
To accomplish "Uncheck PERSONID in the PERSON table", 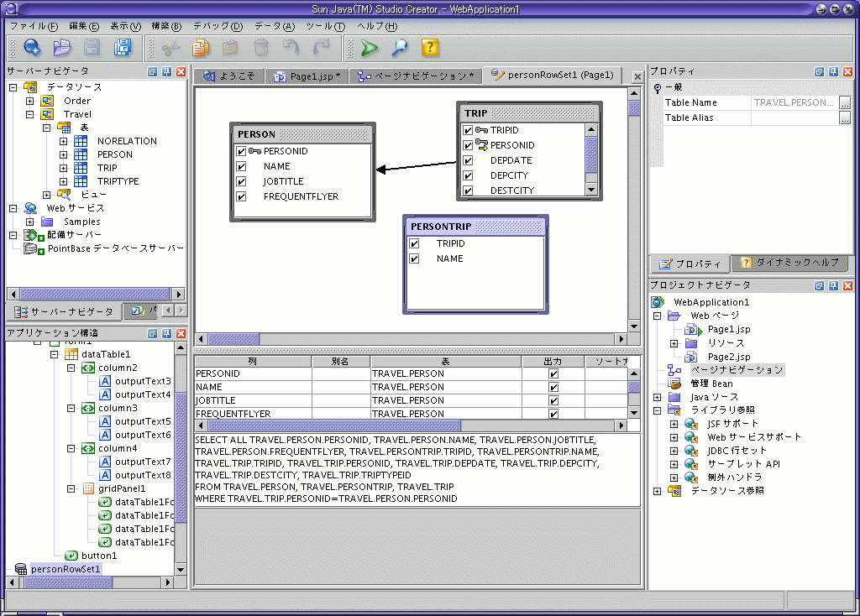I will coord(241,151).
